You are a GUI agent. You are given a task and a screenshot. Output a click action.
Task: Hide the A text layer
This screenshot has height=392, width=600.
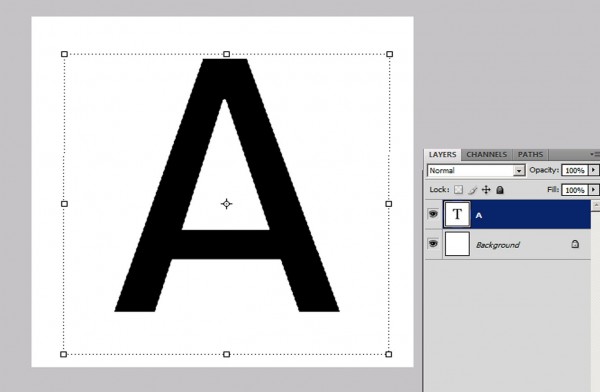click(433, 214)
